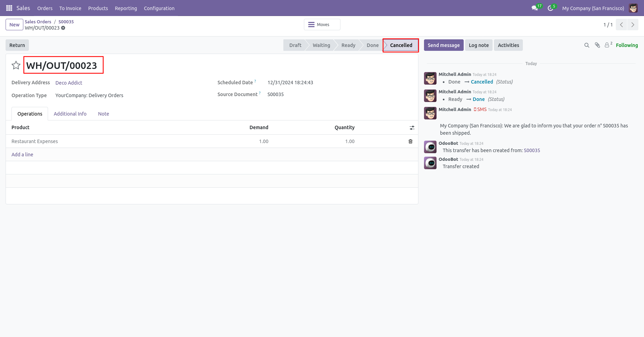Open Deco Addict delivery address link

pos(69,83)
